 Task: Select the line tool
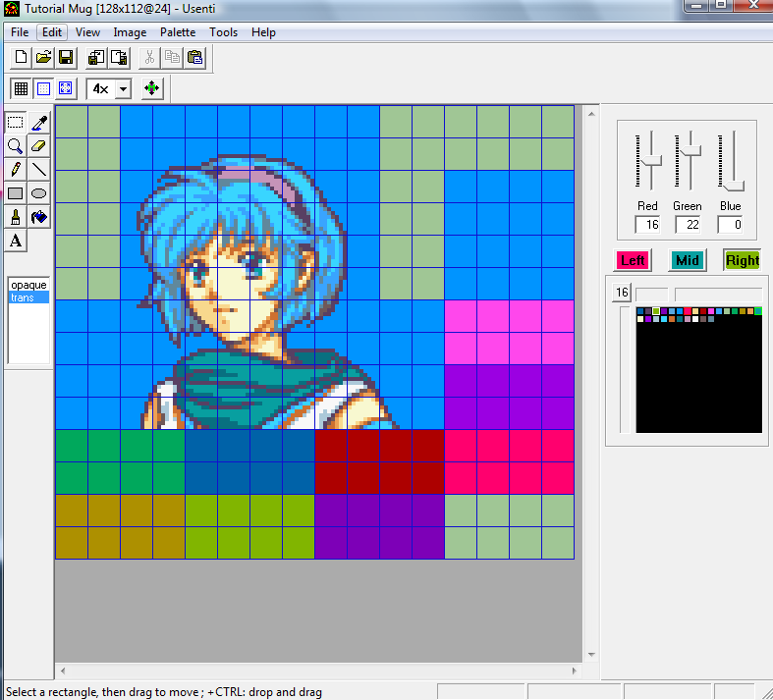pos(39,170)
